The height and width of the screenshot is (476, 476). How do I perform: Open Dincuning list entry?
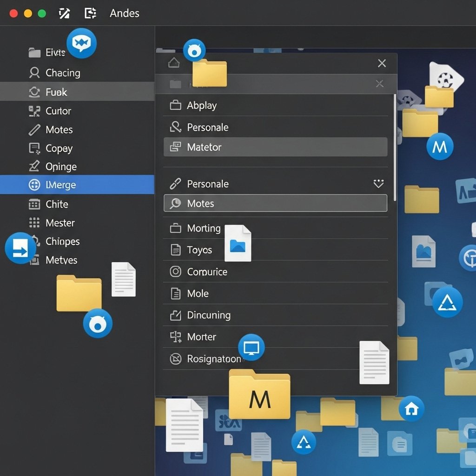click(209, 315)
